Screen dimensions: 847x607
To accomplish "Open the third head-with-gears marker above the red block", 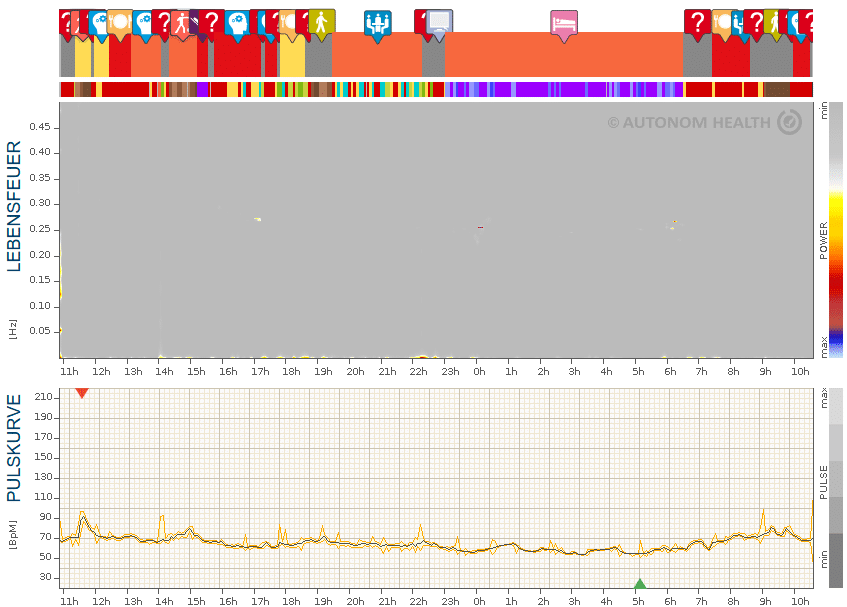I will [x=238, y=24].
